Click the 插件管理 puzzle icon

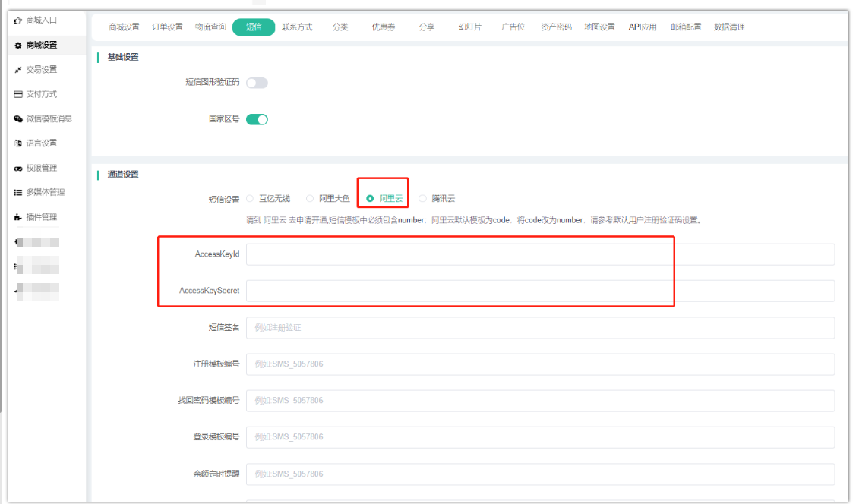(18, 218)
